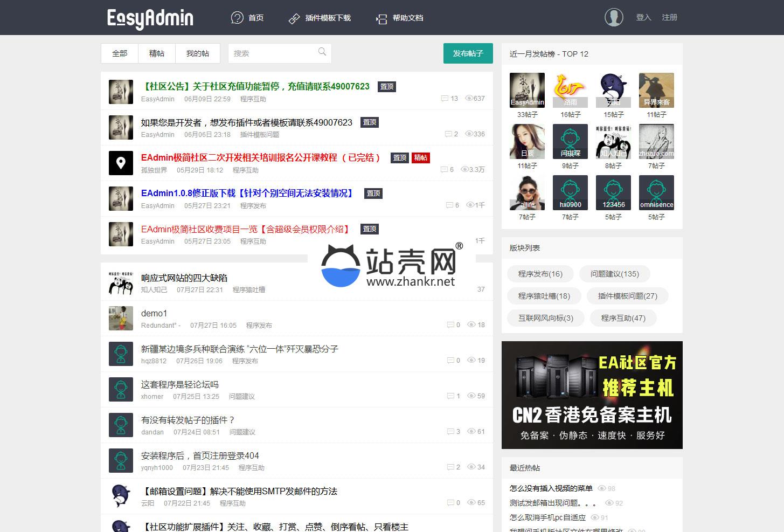View hx0900 user avatar in top posters
Image resolution: width=784 pixels, height=532 pixels.
(x=570, y=192)
